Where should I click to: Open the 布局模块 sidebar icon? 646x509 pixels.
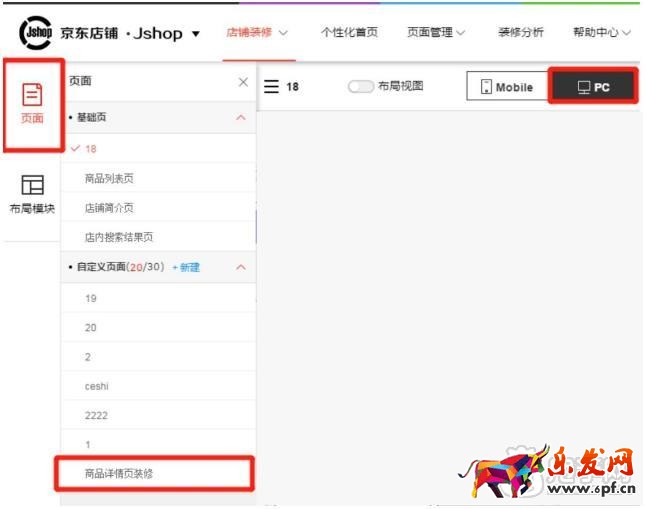(32, 194)
